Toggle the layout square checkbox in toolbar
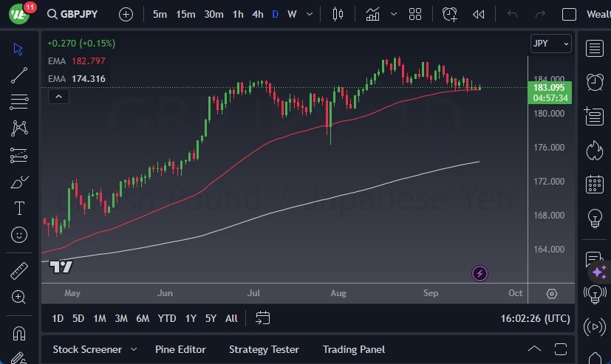Viewport: 611px width, 364px height. 569,14
